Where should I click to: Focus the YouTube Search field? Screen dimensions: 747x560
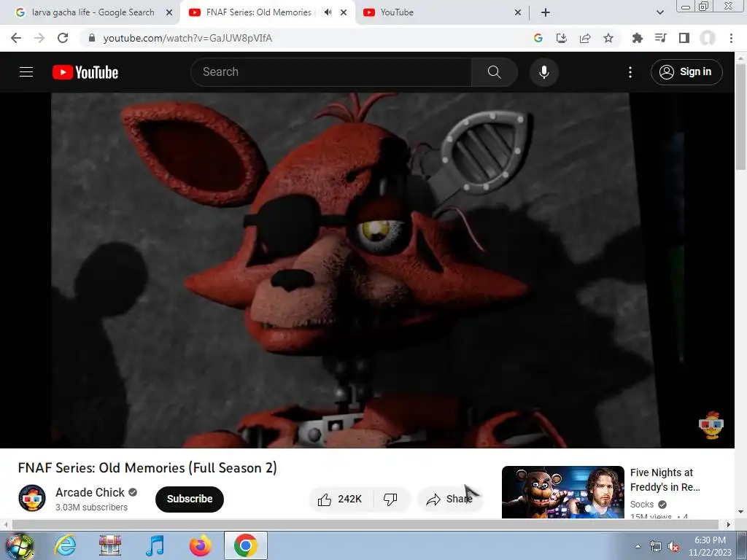click(330, 72)
